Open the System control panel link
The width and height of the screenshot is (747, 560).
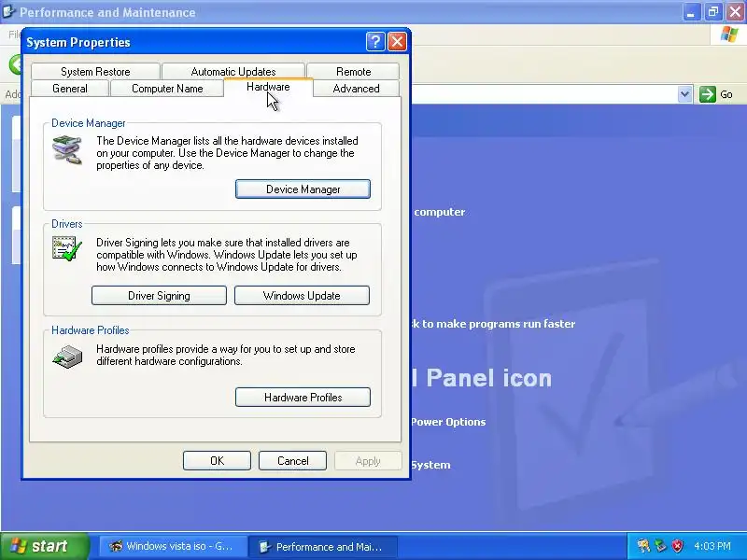tap(430, 465)
